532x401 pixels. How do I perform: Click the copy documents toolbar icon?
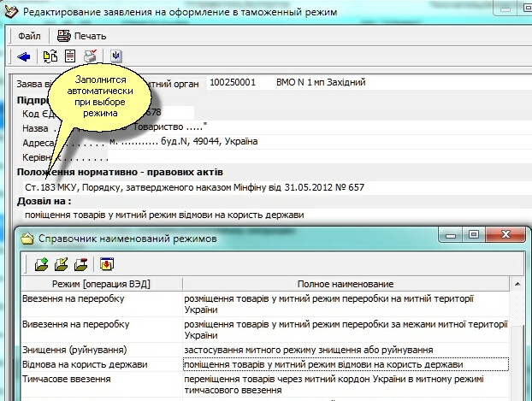tap(50, 56)
